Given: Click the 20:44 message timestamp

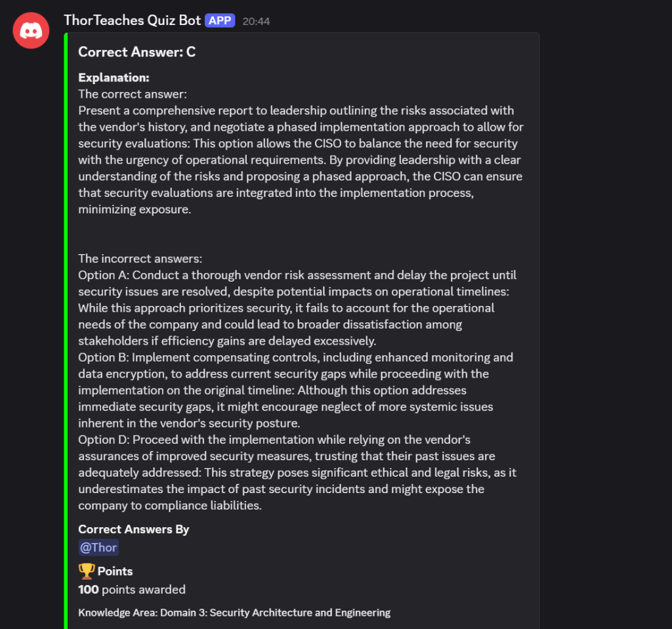Looking at the screenshot, I should (x=255, y=21).
